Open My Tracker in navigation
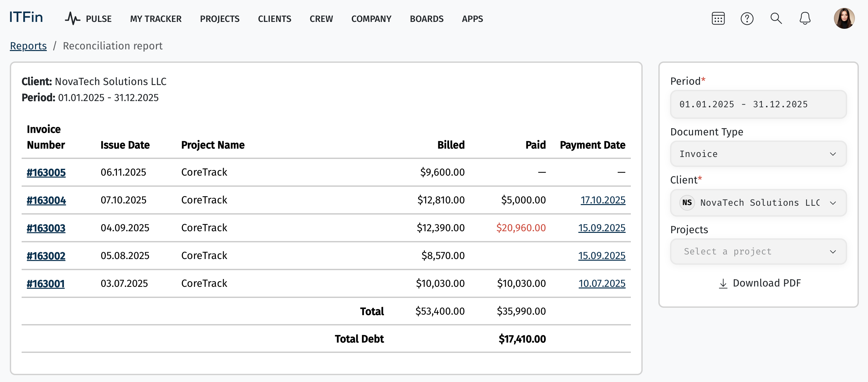This screenshot has width=868, height=382. pos(156,19)
